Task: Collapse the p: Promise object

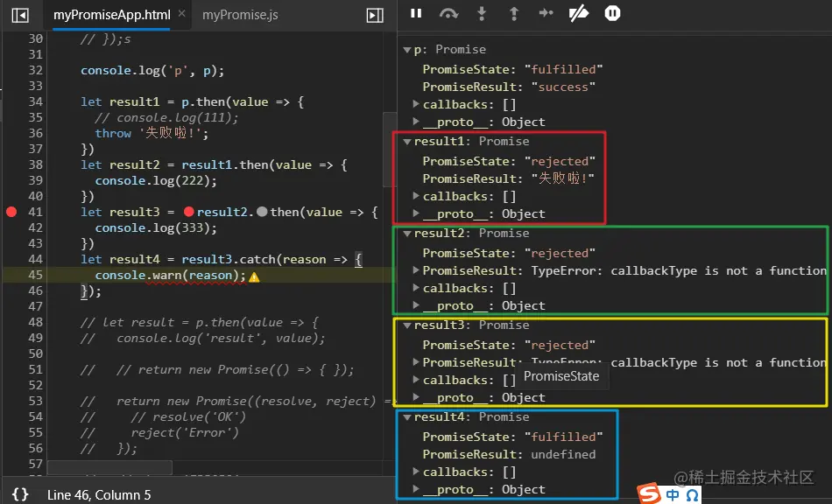Action: click(407, 50)
